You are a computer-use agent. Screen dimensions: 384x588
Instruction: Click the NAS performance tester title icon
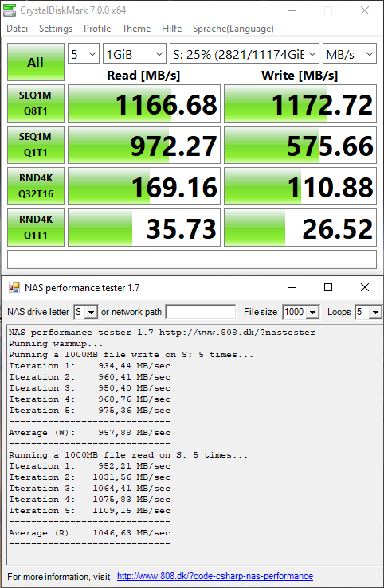(14, 287)
